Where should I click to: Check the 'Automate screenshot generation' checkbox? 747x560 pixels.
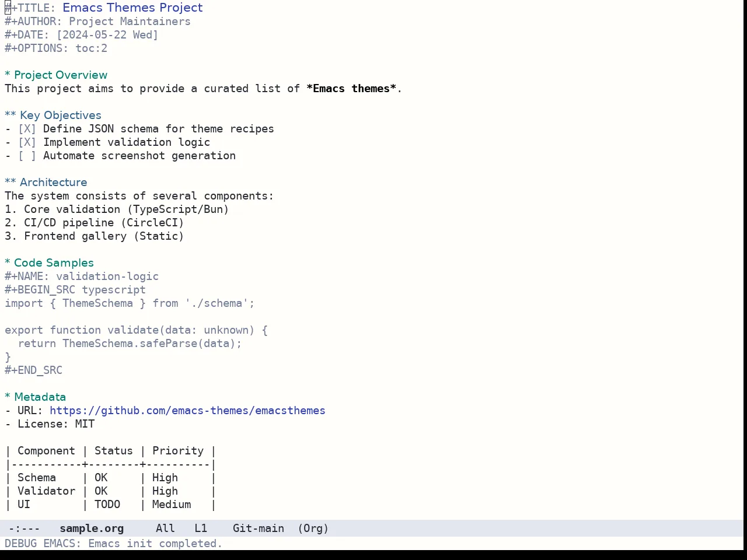point(27,156)
